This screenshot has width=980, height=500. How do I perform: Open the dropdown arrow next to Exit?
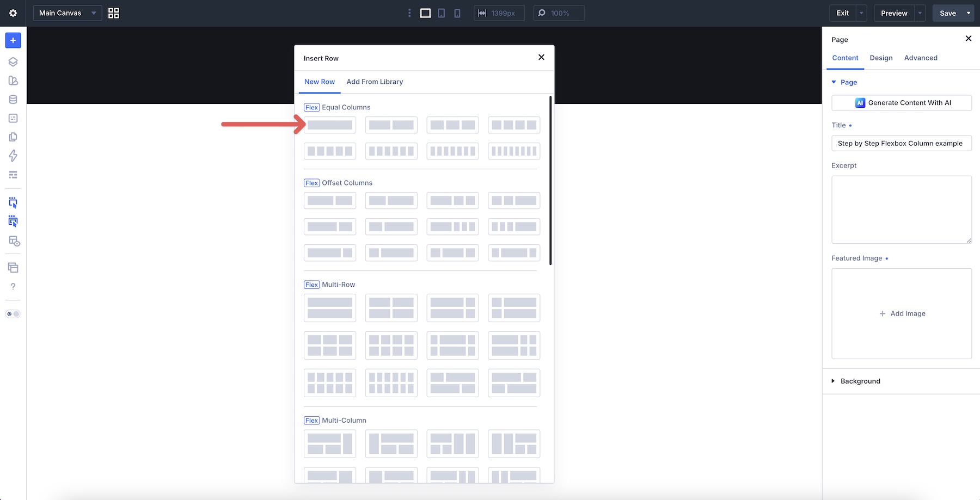pos(861,13)
